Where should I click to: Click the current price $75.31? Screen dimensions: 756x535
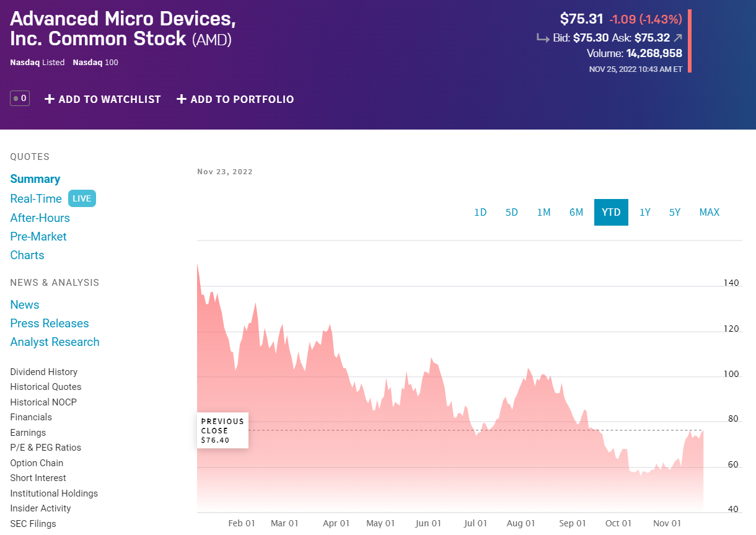tap(581, 19)
